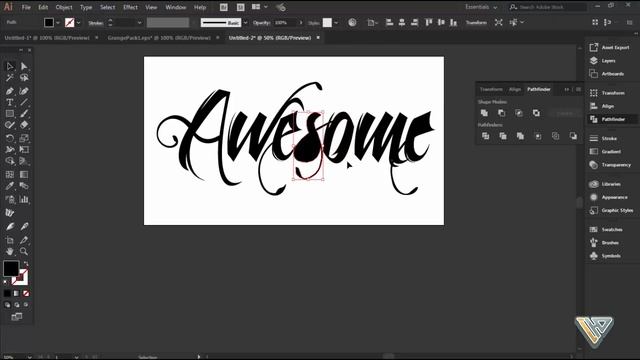640x360 pixels.
Task: Select the Selection tool (black arrow)
Action: (10, 66)
